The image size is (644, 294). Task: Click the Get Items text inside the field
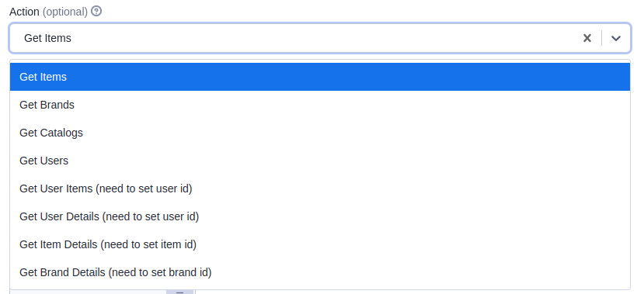click(47, 38)
